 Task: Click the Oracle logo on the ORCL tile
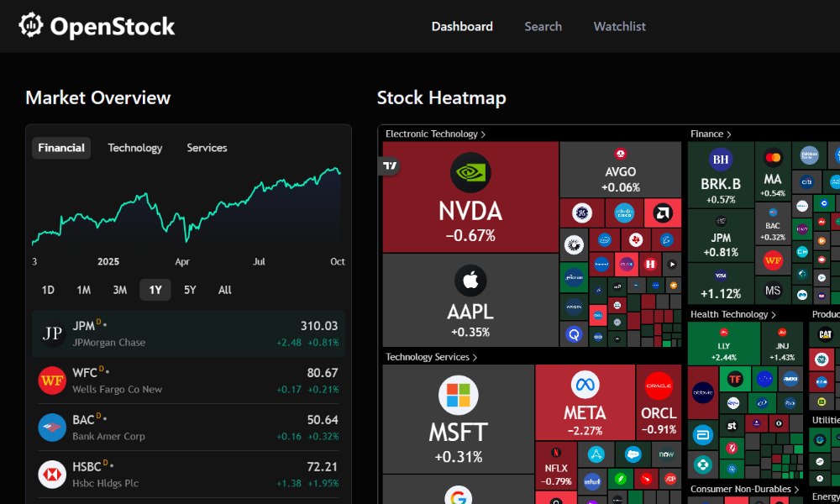tap(659, 386)
